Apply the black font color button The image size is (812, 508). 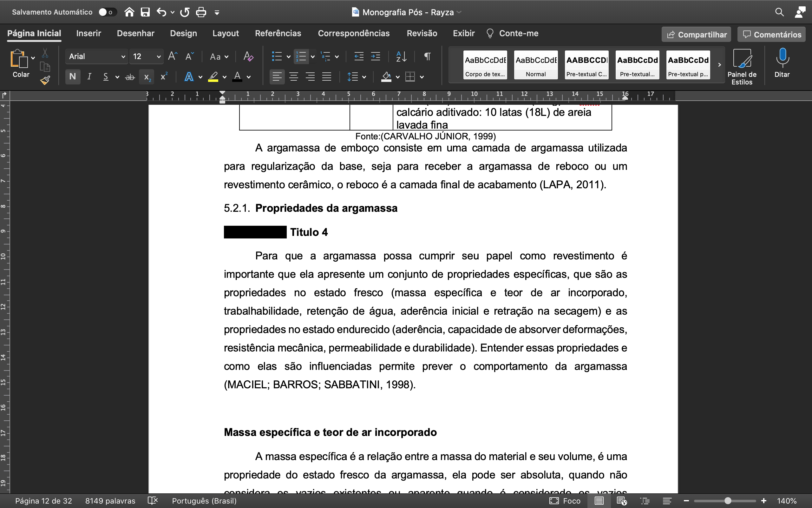click(x=237, y=77)
